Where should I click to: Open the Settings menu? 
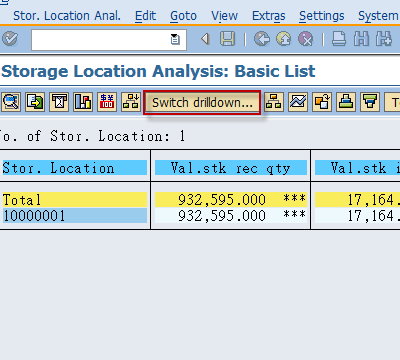coord(322,16)
